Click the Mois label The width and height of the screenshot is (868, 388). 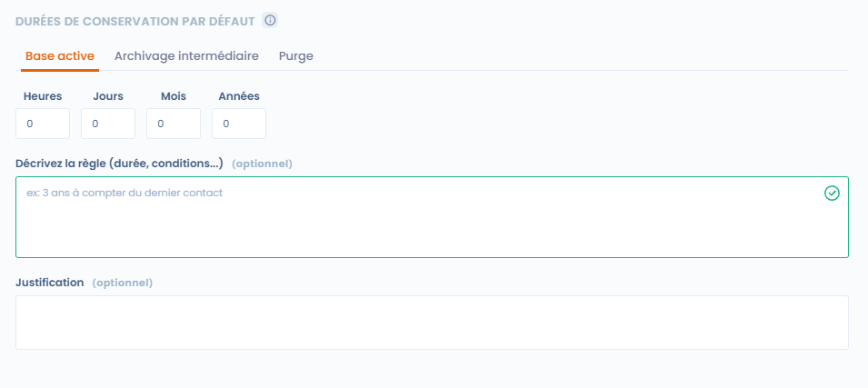coord(173,95)
